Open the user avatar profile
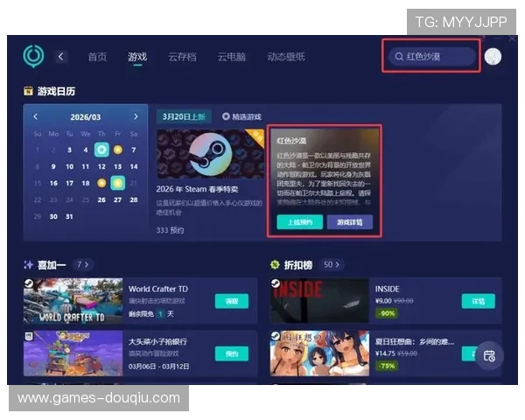 point(493,57)
